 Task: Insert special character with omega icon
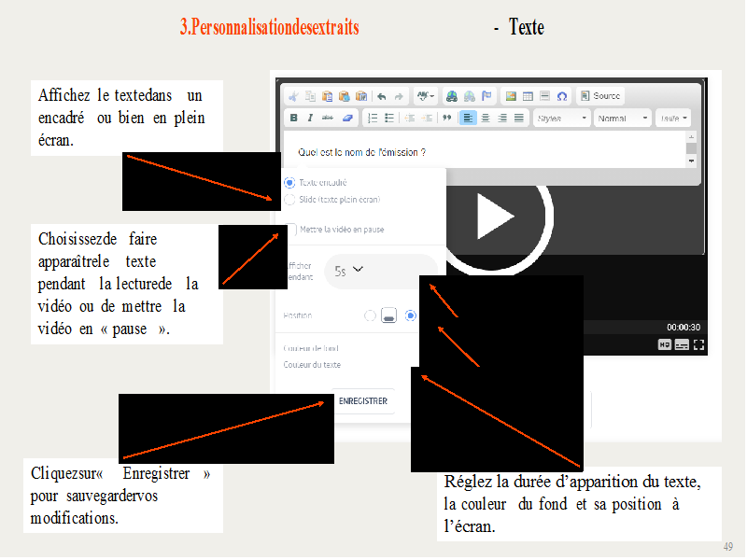(x=561, y=96)
